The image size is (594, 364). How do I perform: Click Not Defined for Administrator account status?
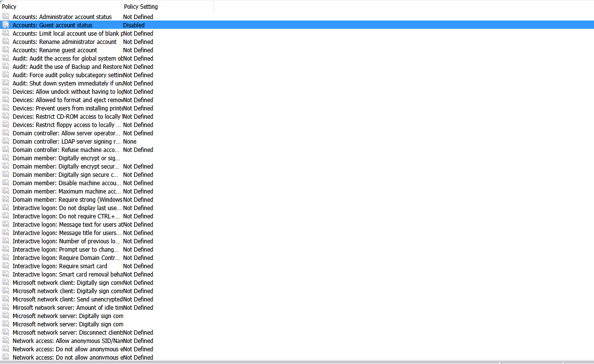coord(138,17)
